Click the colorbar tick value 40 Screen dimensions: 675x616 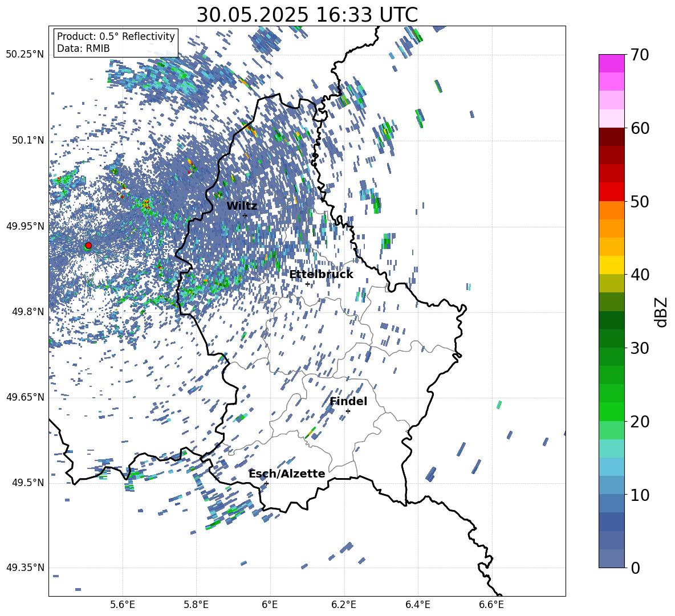pyautogui.click(x=640, y=275)
